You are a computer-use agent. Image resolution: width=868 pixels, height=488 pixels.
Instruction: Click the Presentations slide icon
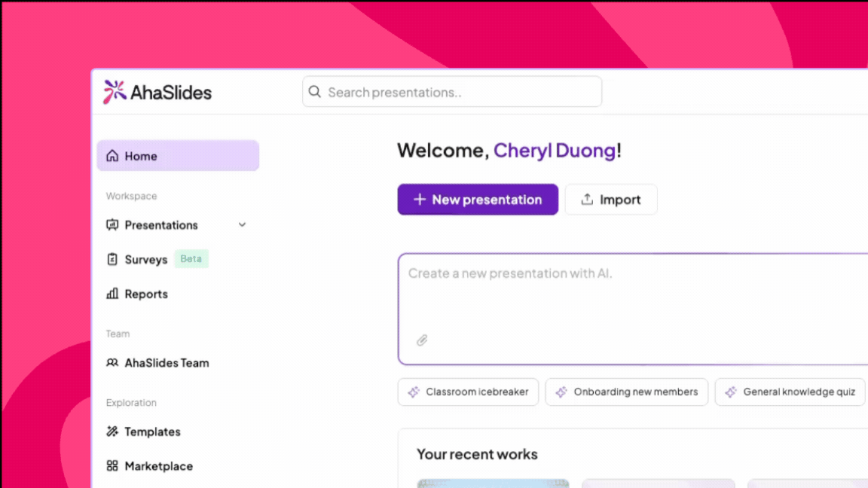pos(112,224)
